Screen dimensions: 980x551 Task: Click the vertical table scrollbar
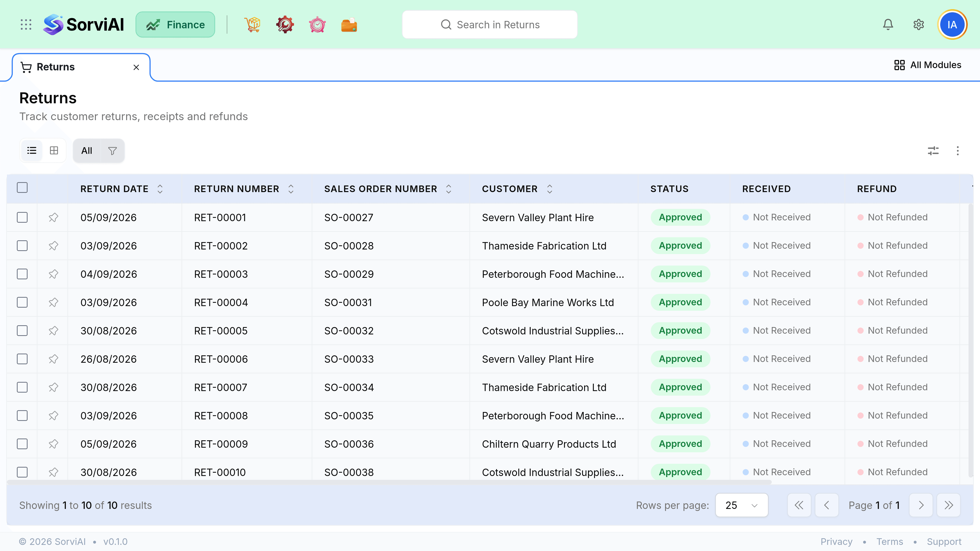(x=971, y=340)
